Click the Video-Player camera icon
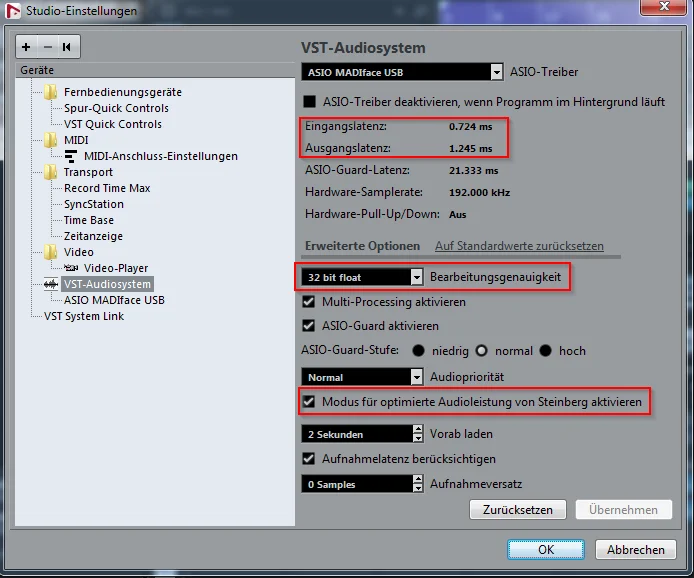The image size is (694, 578). point(71,268)
